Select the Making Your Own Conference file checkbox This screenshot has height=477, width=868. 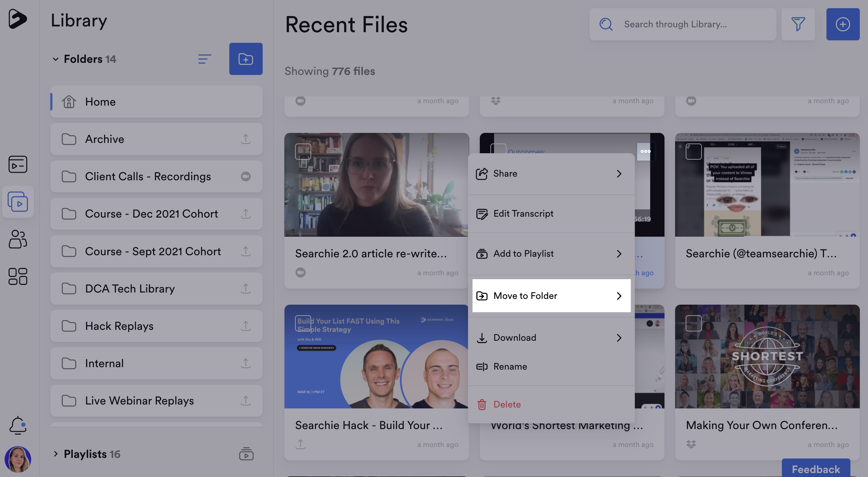click(693, 323)
